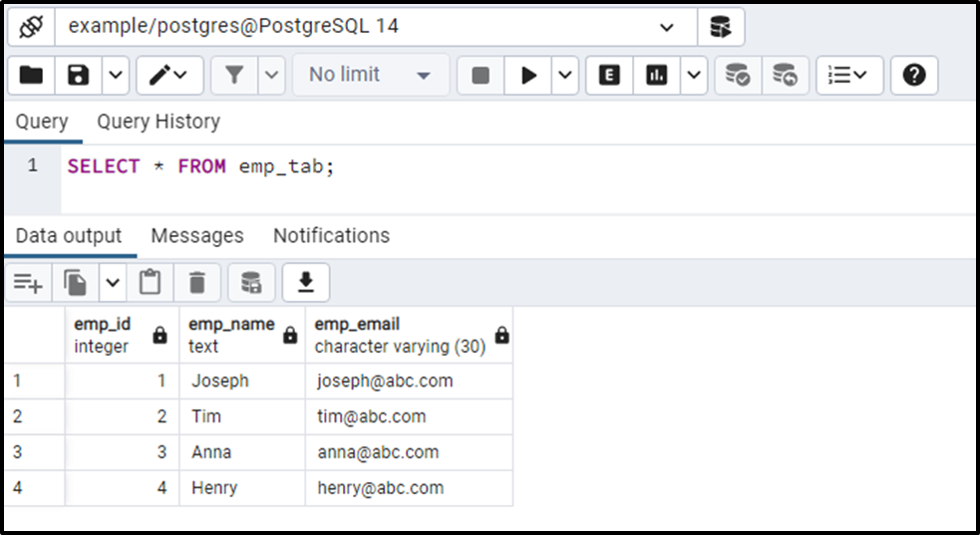Select the Data output tab
Viewport: 980px width, 535px height.
pos(69,236)
